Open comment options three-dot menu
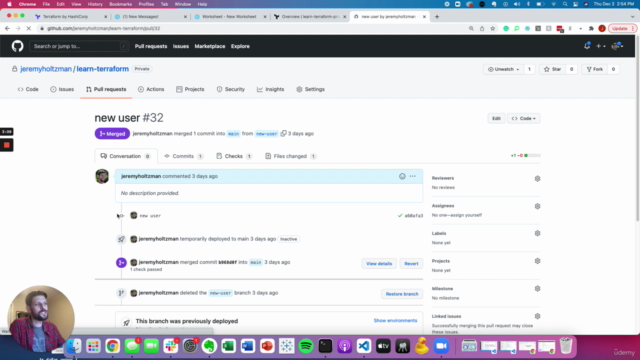The width and height of the screenshot is (640, 360). point(413,176)
